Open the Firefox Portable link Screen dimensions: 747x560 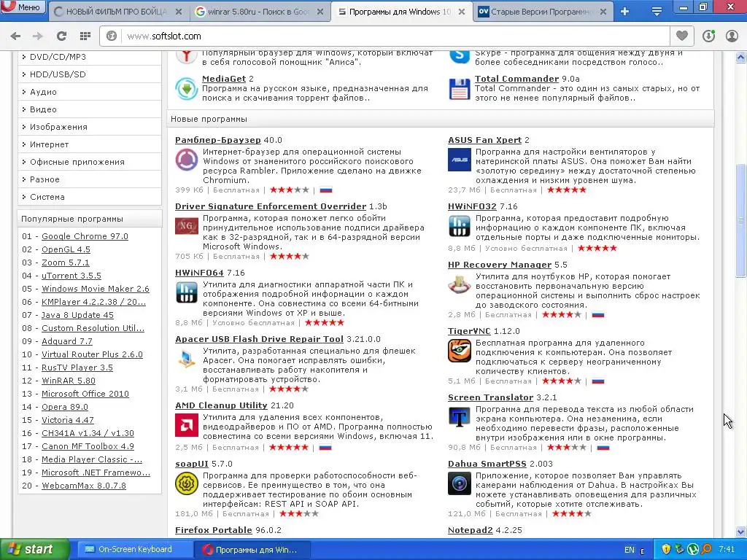pyautogui.click(x=214, y=530)
